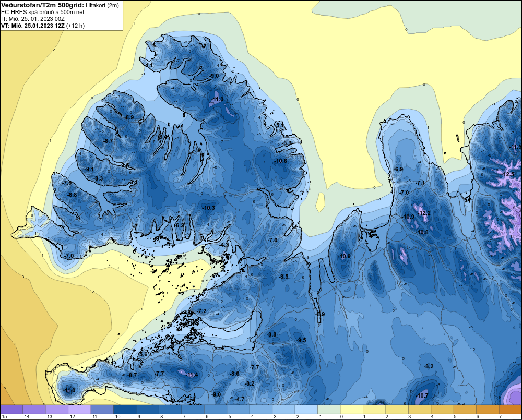Click the legend swatch between -4 and -3
The height and width of the screenshot is (420, 522).
261,410
